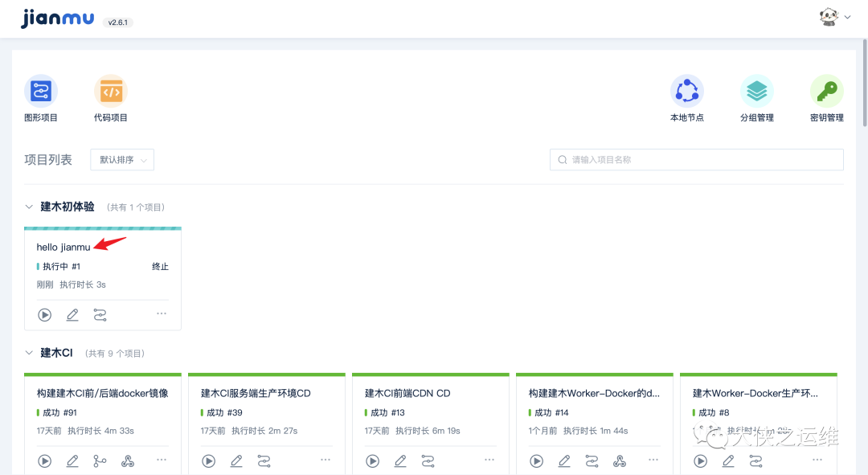The height and width of the screenshot is (475, 868).
Task: Open the 图形项目 graphic project icon
Action: click(x=41, y=92)
